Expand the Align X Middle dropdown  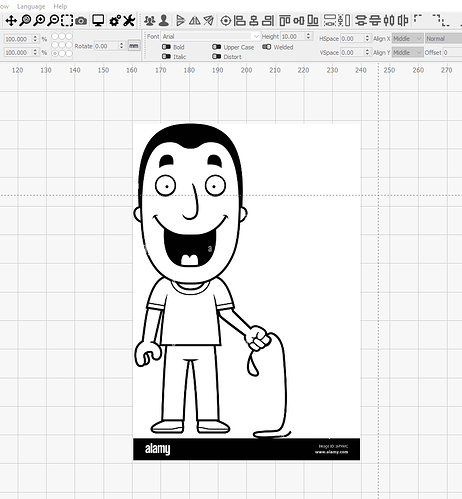click(x=407, y=39)
